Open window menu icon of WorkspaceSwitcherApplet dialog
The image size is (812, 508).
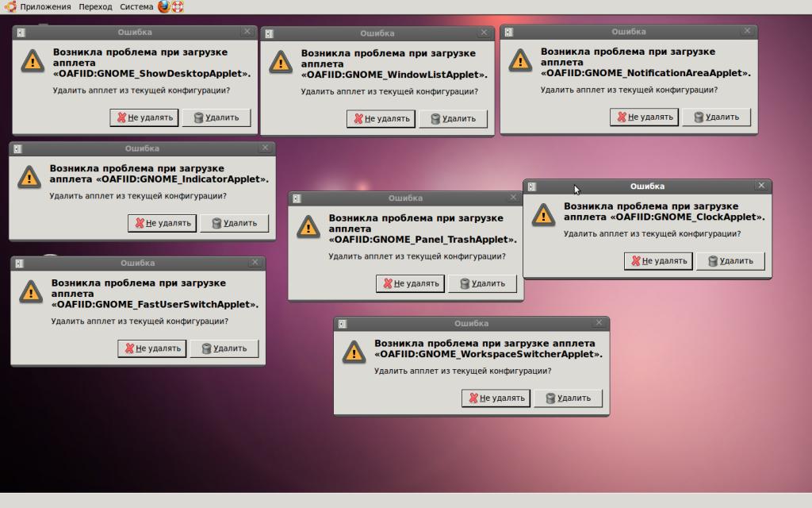pyautogui.click(x=343, y=324)
